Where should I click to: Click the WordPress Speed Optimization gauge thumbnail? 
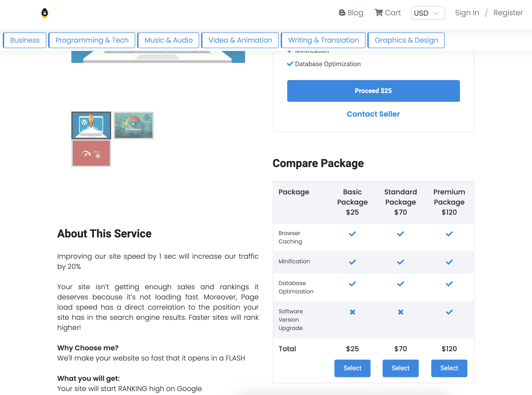coord(133,125)
